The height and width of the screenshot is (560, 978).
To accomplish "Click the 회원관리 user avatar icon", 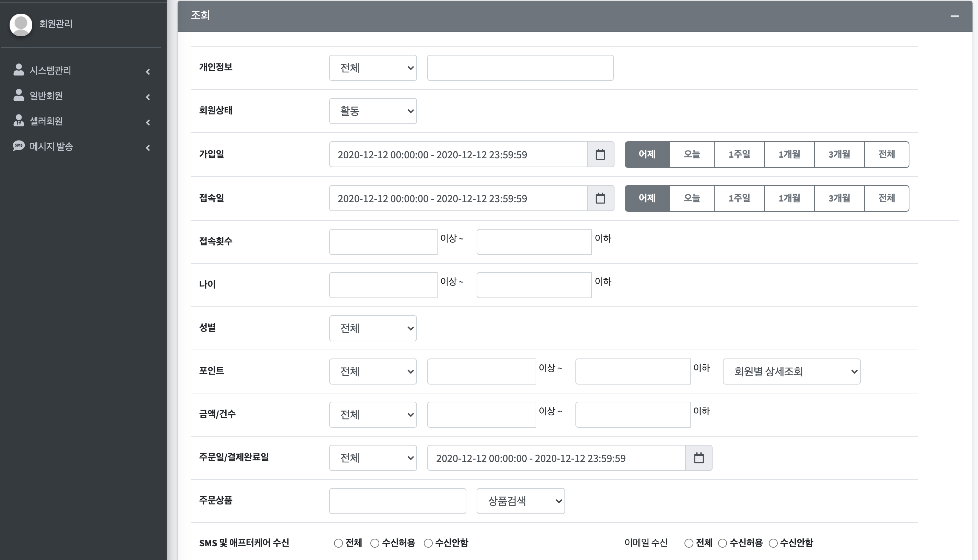I will tap(21, 25).
